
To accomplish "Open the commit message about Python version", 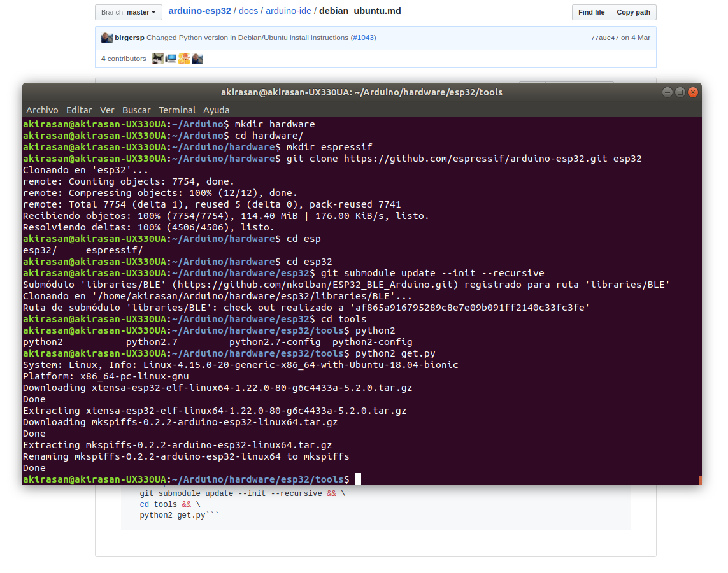I will (248, 38).
